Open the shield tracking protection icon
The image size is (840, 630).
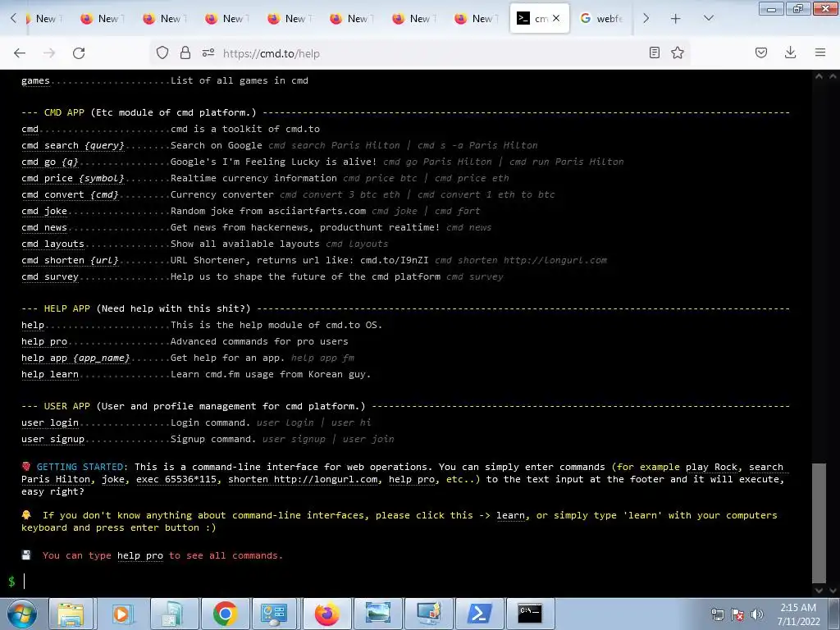coord(162,52)
